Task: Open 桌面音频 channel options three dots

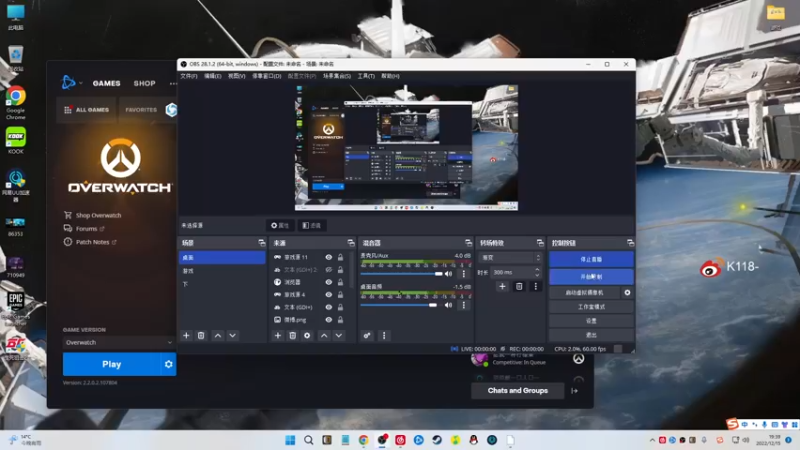Action: (x=464, y=305)
